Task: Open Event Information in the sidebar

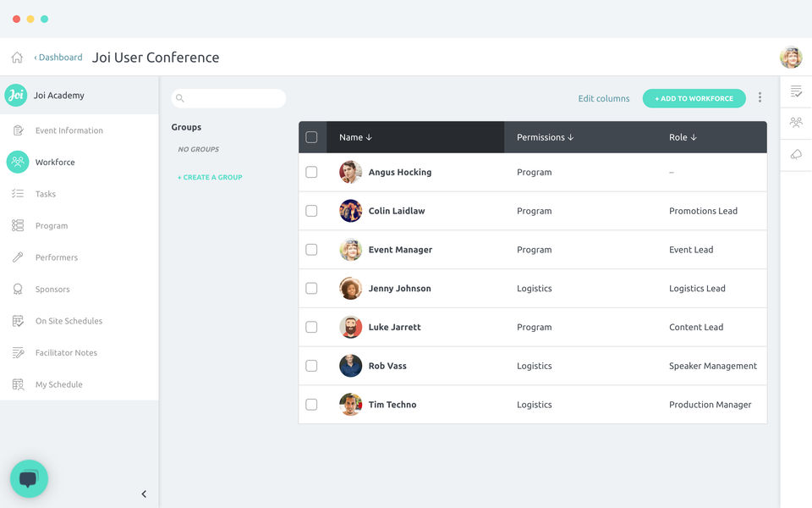Action: click(x=69, y=130)
